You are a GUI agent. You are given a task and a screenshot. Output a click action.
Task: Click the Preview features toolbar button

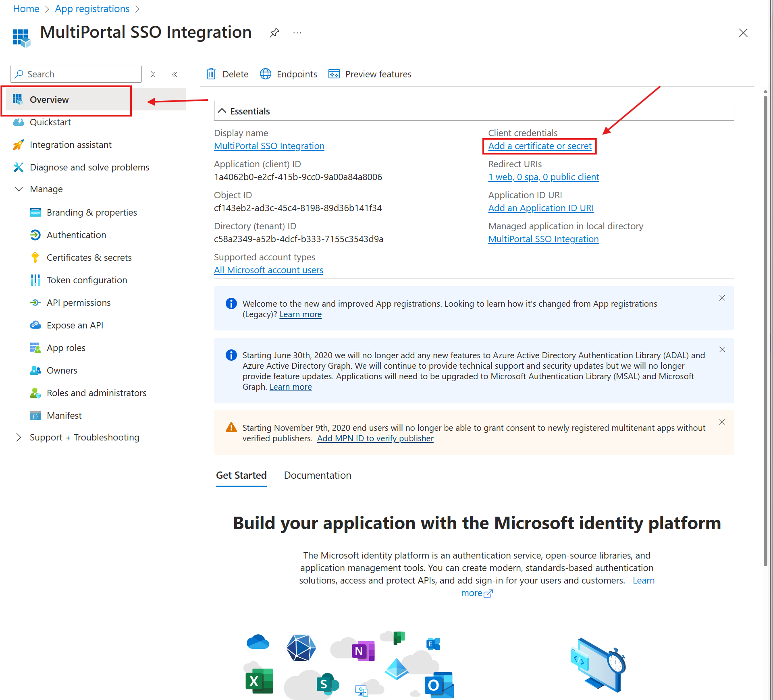click(370, 74)
